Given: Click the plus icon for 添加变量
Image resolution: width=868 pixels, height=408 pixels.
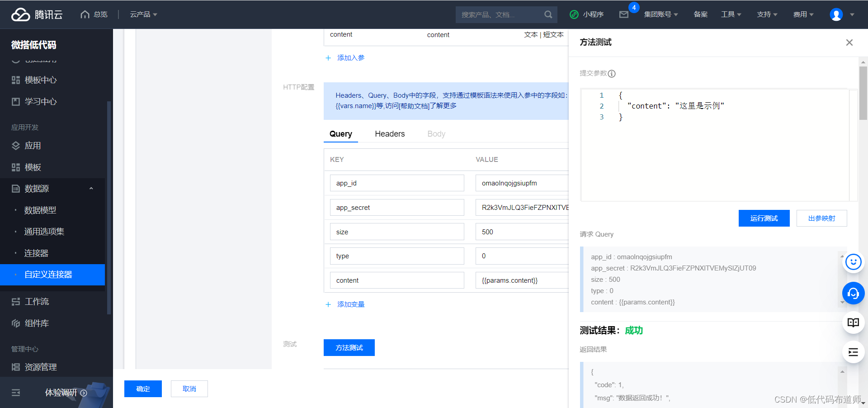Looking at the screenshot, I should (328, 304).
